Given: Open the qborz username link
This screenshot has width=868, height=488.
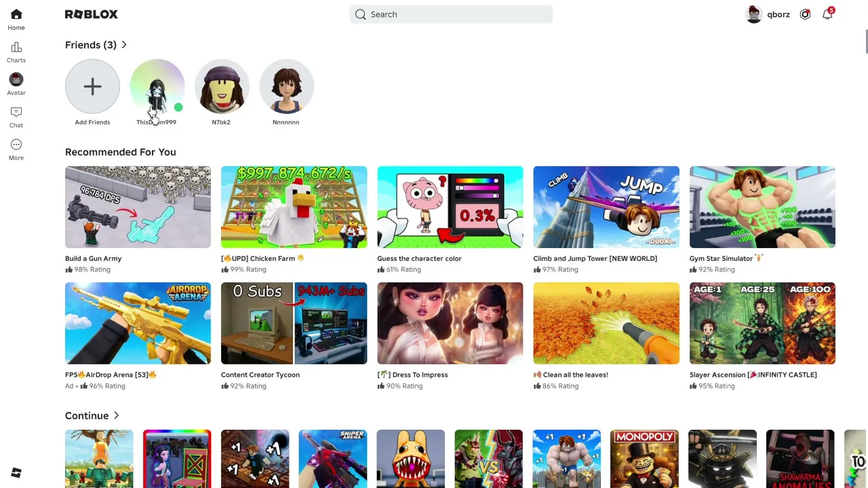Looking at the screenshot, I should click(x=778, y=14).
